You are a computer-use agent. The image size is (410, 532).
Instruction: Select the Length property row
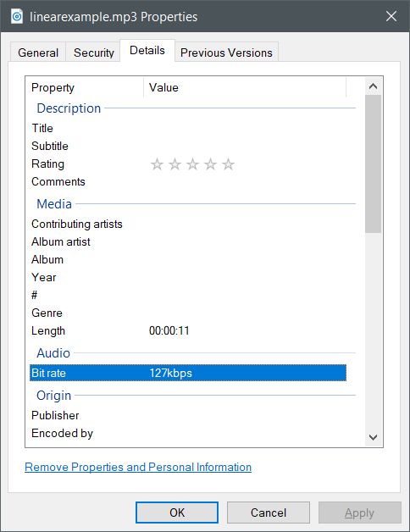(188, 330)
